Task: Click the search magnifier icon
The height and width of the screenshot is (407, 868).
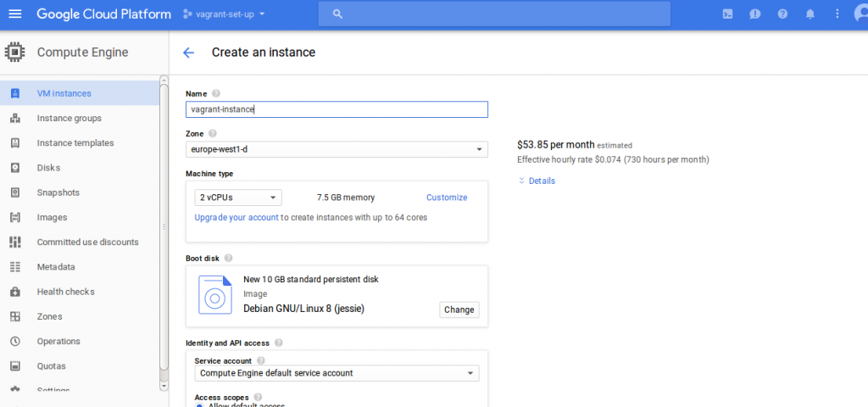Action: (337, 14)
